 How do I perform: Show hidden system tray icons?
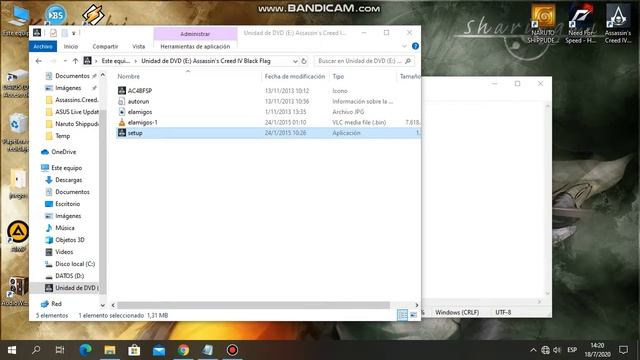click(x=533, y=350)
